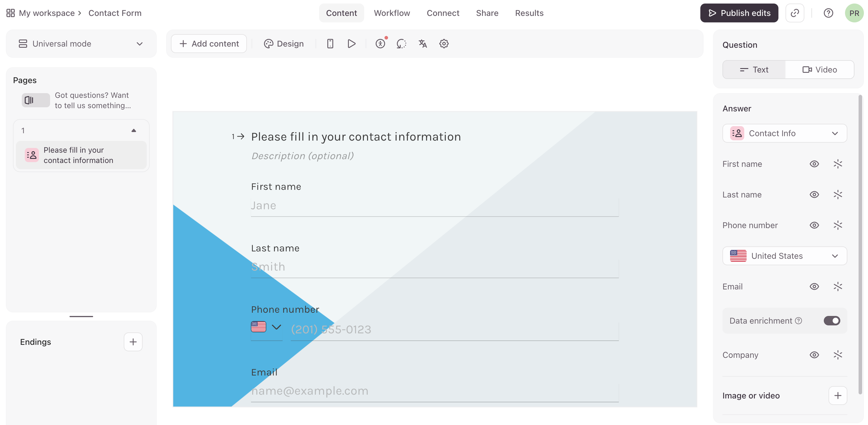Screen dimensions: 868x425
Task: Open the Results tab
Action: tap(529, 13)
